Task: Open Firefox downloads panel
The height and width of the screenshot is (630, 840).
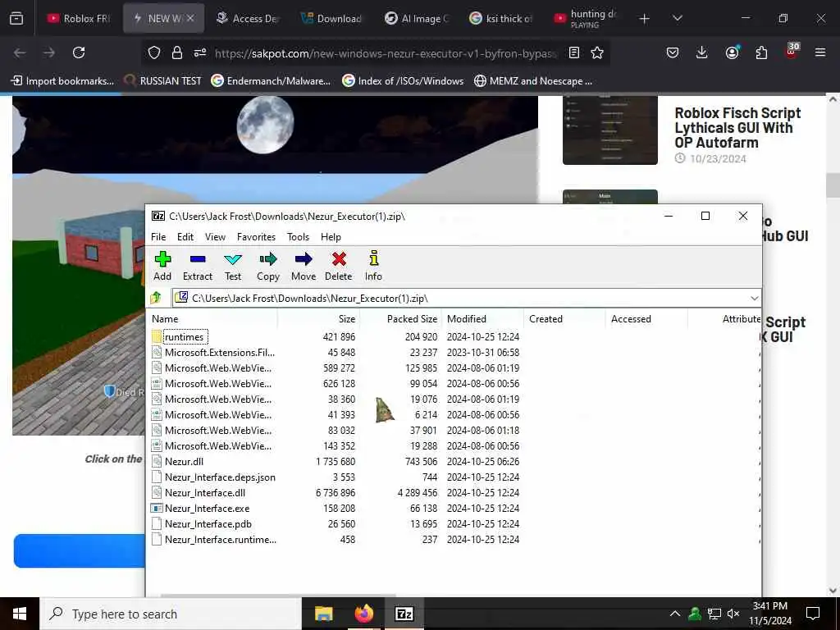Action: [702, 52]
